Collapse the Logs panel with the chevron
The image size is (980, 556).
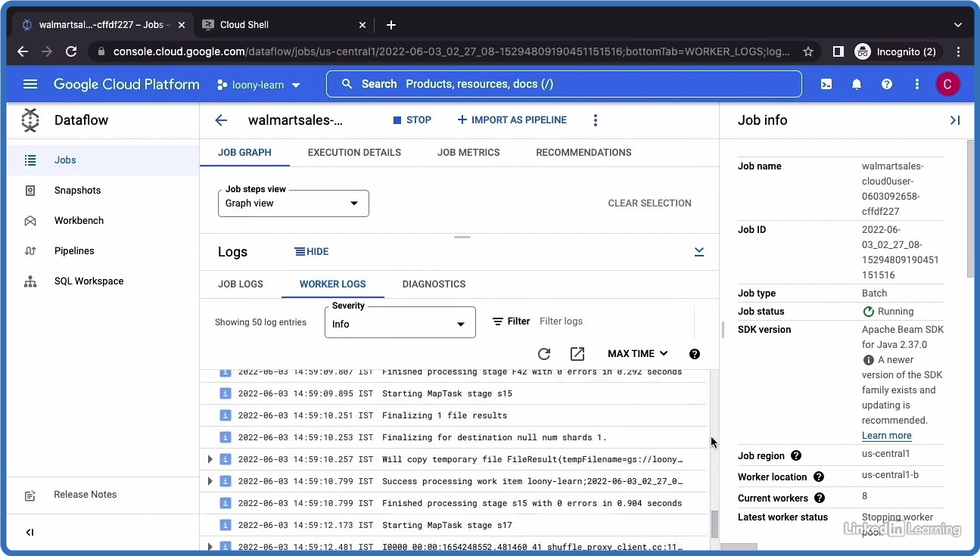tap(699, 252)
